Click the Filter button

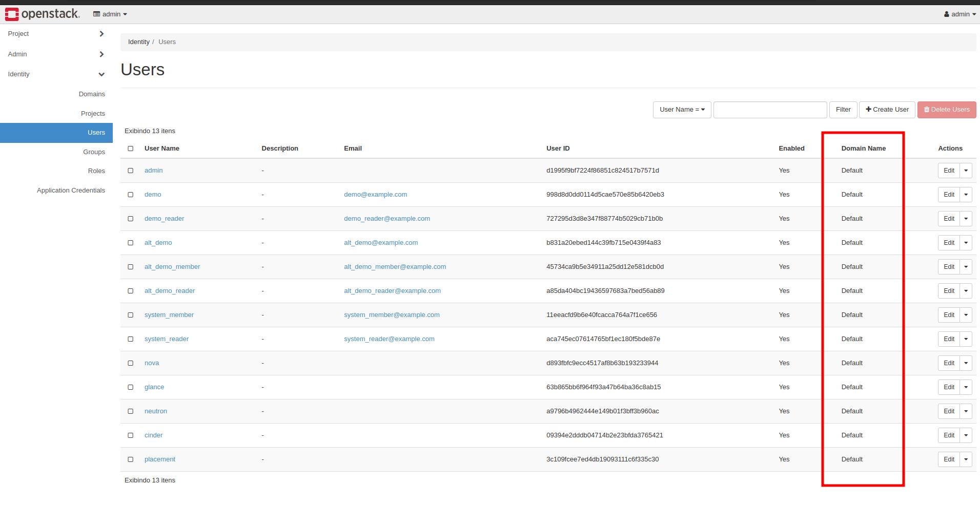843,110
